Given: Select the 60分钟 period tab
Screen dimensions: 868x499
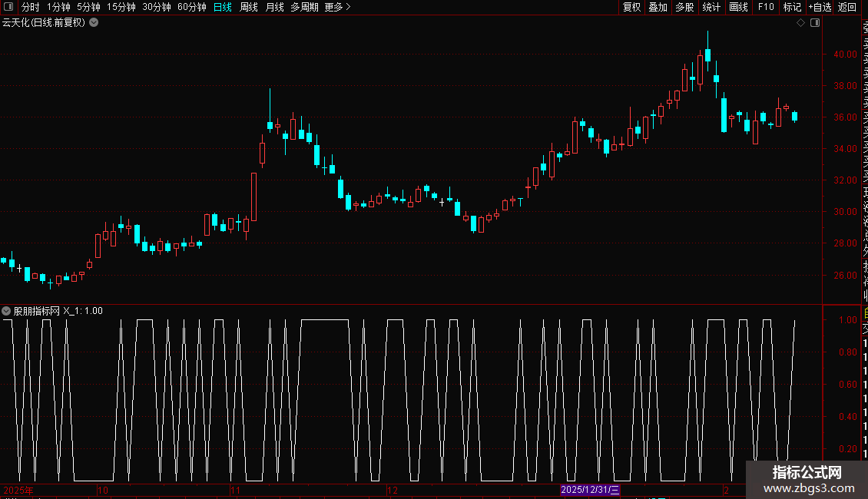Looking at the screenshot, I should [x=192, y=7].
